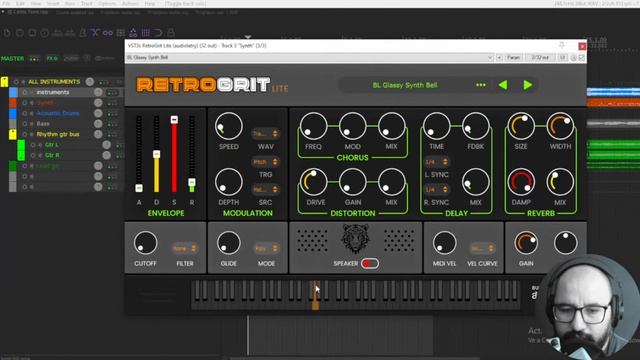Click the Release (R) envelope slider
Image resolution: width=640 pixels, height=360 pixels.
pos(192,154)
